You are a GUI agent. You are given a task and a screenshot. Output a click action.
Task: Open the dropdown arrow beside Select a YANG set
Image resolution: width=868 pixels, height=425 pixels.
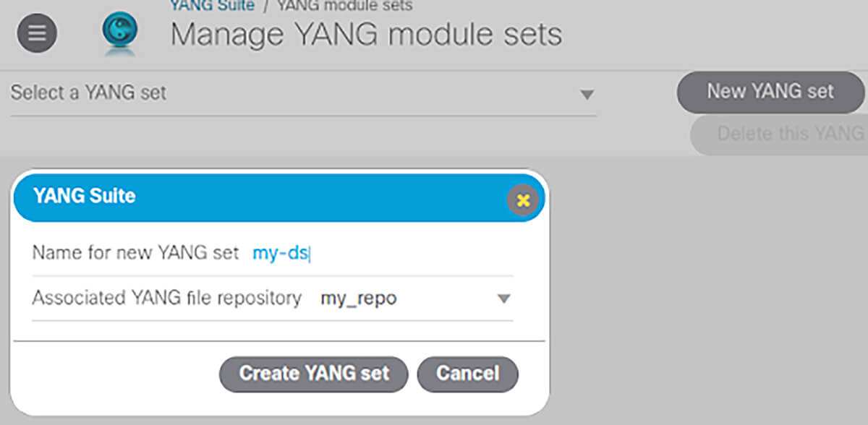point(589,93)
